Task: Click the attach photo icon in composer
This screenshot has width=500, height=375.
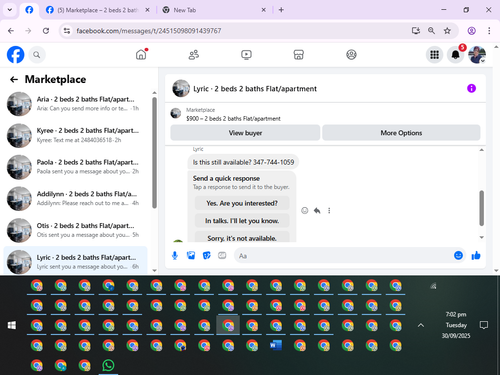Action: coord(191,256)
